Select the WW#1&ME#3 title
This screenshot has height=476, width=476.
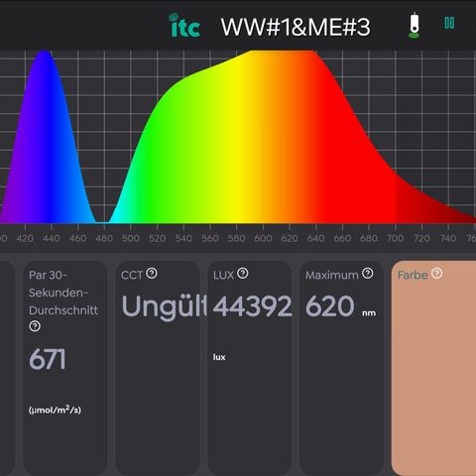pos(296,27)
